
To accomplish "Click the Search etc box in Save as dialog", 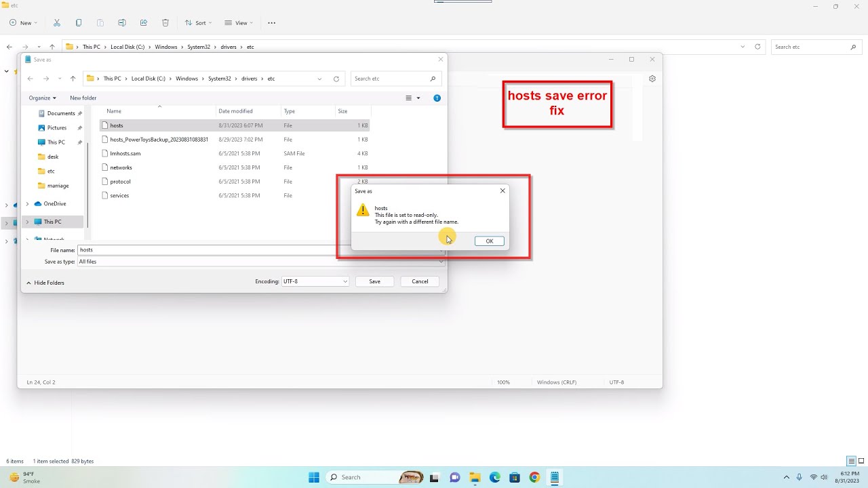I will tap(396, 79).
